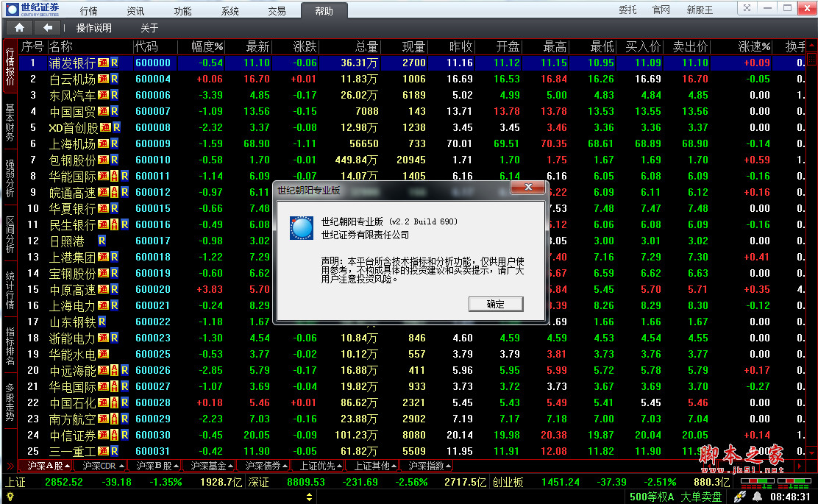Select the 基本财务 sidebar tab
818x504 pixels.
(x=10, y=123)
